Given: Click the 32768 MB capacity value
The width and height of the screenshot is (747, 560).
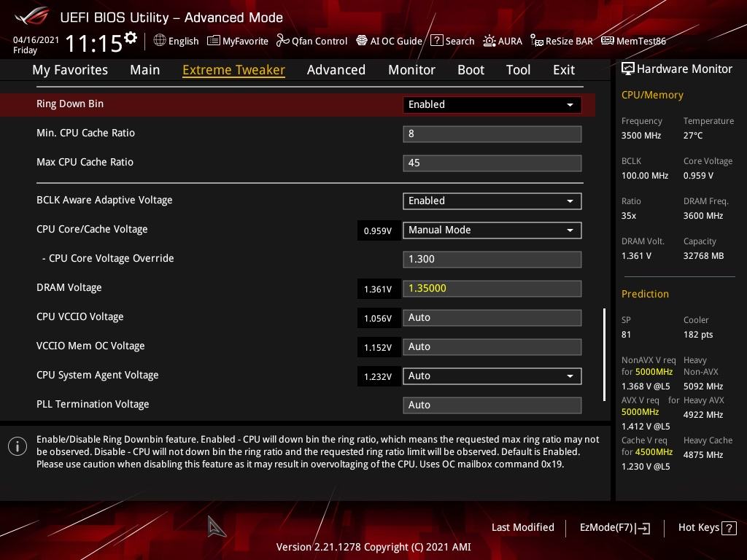Looking at the screenshot, I should click(704, 256).
